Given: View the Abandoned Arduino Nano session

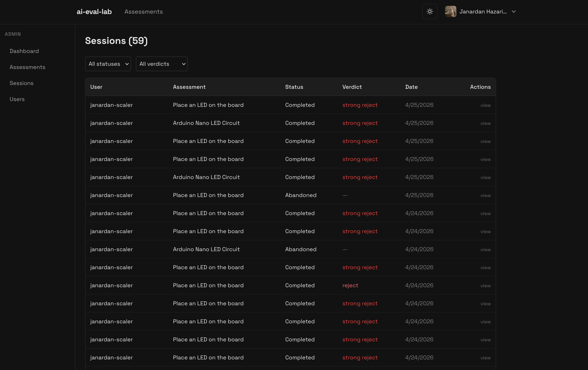Looking at the screenshot, I should (485, 250).
